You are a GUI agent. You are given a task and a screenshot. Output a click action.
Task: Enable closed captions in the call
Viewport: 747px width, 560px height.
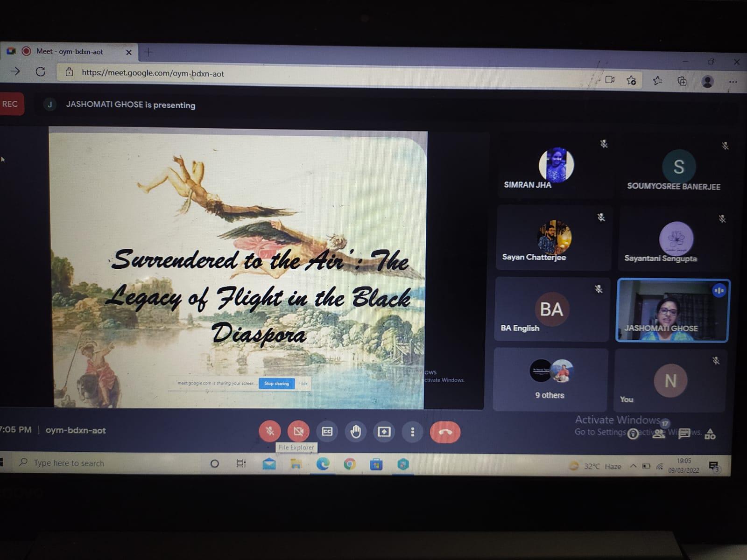(326, 432)
